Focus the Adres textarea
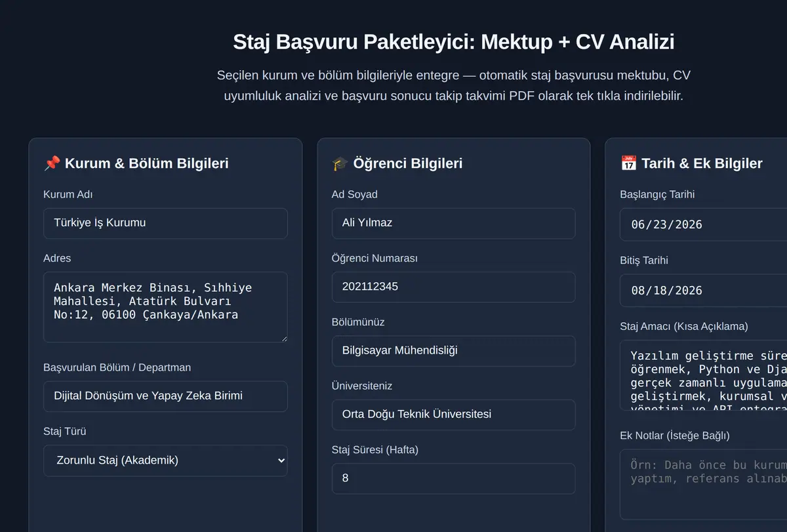Viewport: 787px width, 532px height. point(165,307)
